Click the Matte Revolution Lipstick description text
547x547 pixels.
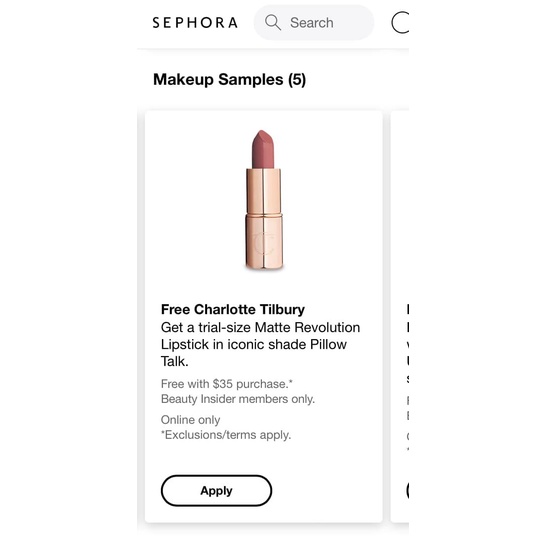tap(260, 344)
